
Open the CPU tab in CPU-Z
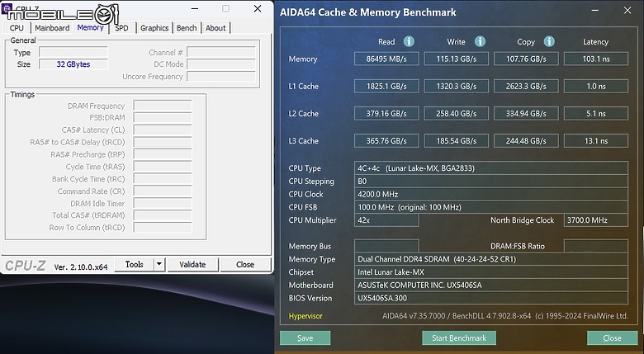pyautogui.click(x=17, y=28)
